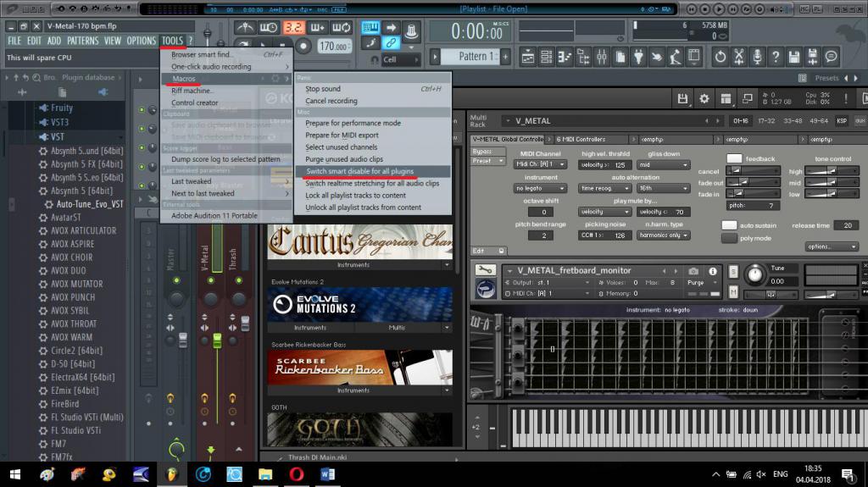Image resolution: width=868 pixels, height=487 pixels.
Task: Open the 'time recog.' dropdown
Action: coord(604,188)
